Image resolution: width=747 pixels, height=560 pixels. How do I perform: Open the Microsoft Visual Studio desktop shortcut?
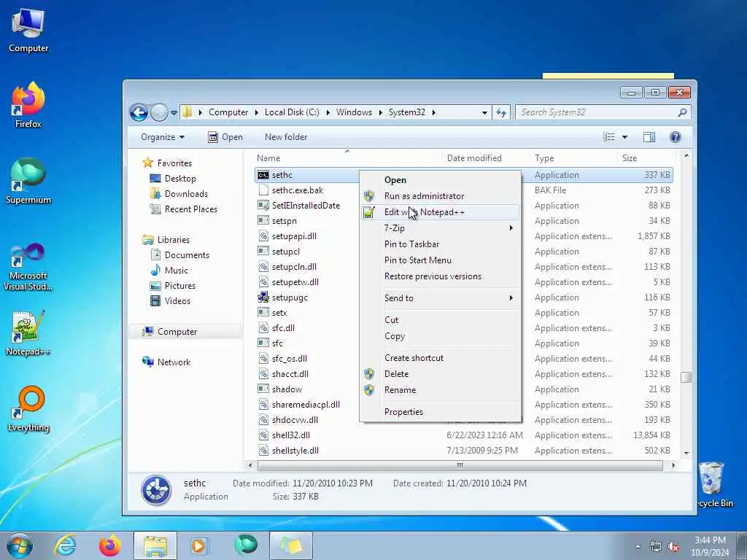[28, 267]
